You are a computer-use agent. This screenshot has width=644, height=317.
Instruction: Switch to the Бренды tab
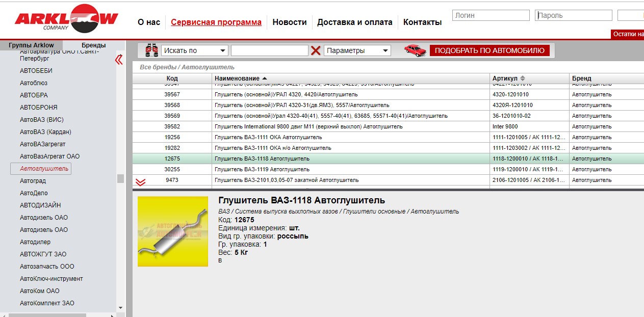click(94, 45)
